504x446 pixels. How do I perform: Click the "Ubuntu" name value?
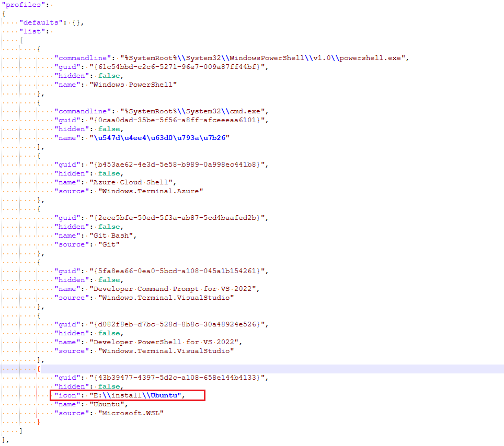(107, 405)
